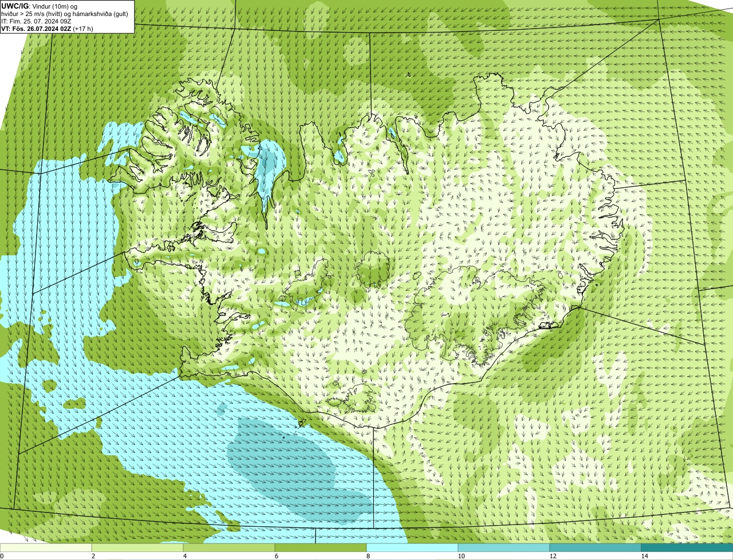Click the legend tick label '0'
Image resolution: width=733 pixels, height=560 pixels.
click(x=2, y=556)
